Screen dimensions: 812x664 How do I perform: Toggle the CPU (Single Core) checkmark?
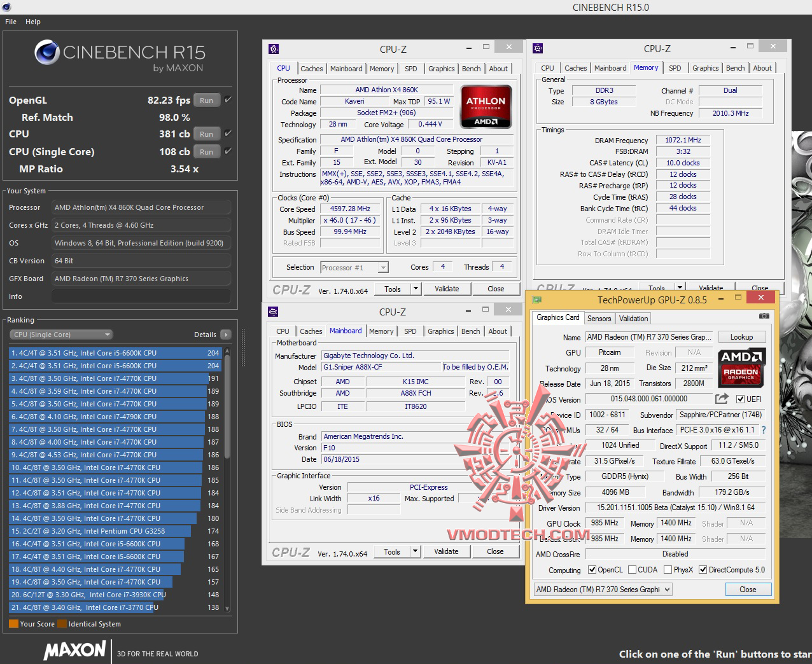228,151
